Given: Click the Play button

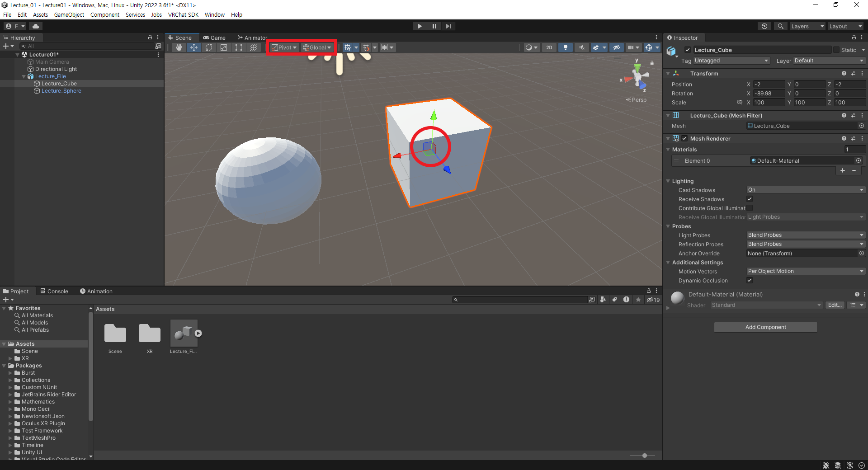Looking at the screenshot, I should [420, 26].
